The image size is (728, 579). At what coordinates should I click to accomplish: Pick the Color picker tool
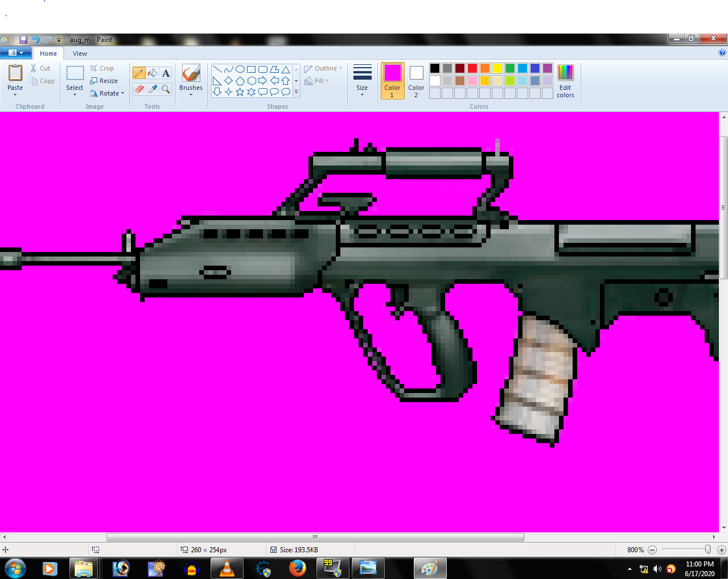(x=152, y=89)
